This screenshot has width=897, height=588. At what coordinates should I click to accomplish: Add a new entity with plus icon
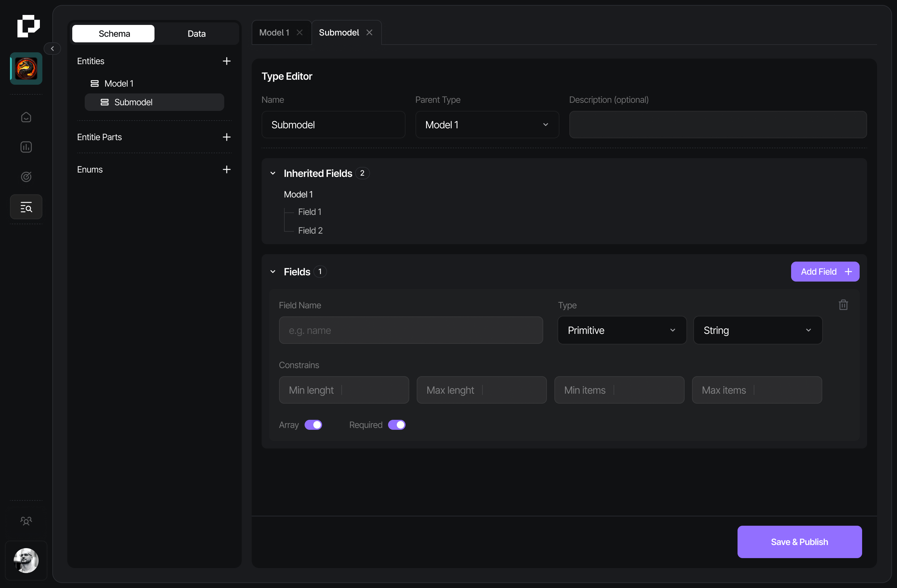(x=226, y=61)
